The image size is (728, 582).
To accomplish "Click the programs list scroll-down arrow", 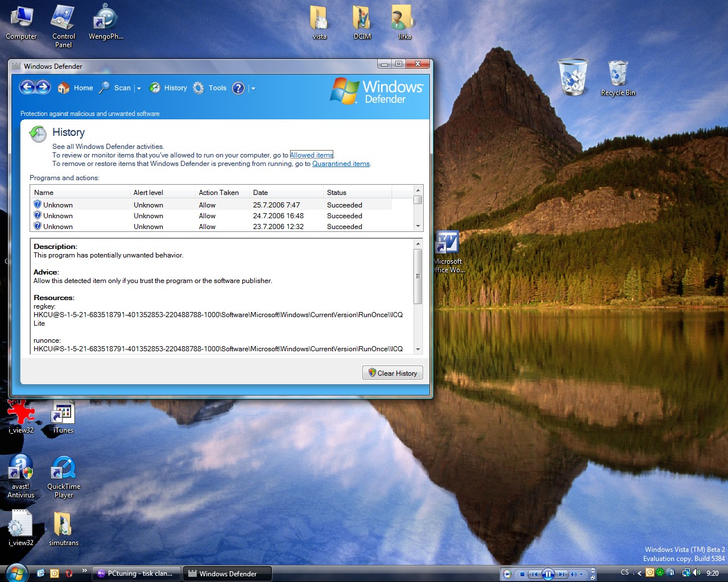I will (418, 226).
